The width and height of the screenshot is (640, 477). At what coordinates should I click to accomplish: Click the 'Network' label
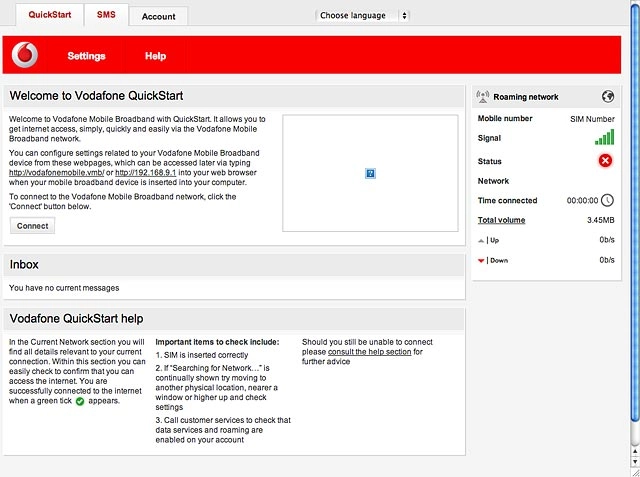pos(493,181)
